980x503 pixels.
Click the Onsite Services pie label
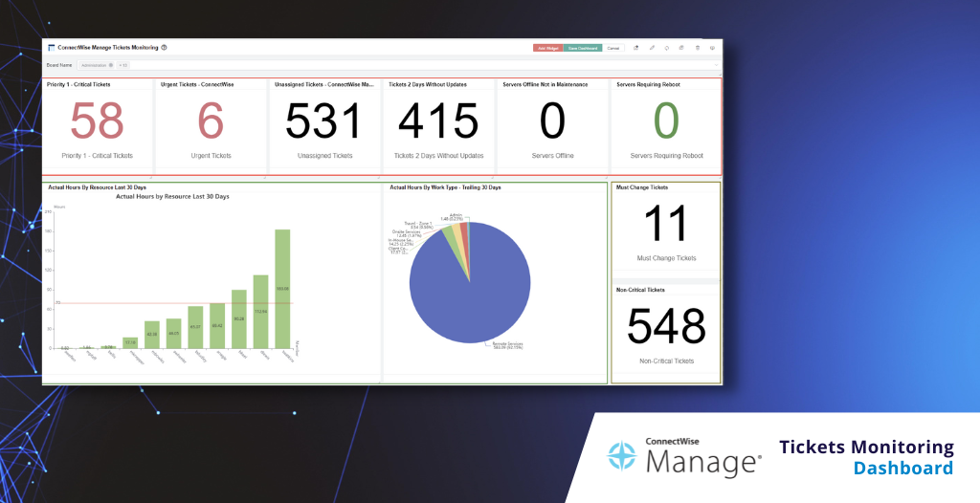click(x=406, y=233)
